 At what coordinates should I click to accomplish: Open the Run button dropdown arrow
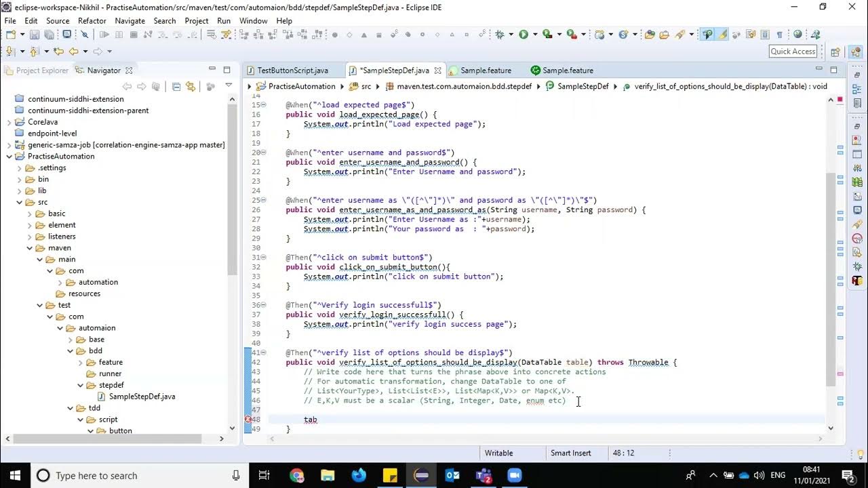535,34
